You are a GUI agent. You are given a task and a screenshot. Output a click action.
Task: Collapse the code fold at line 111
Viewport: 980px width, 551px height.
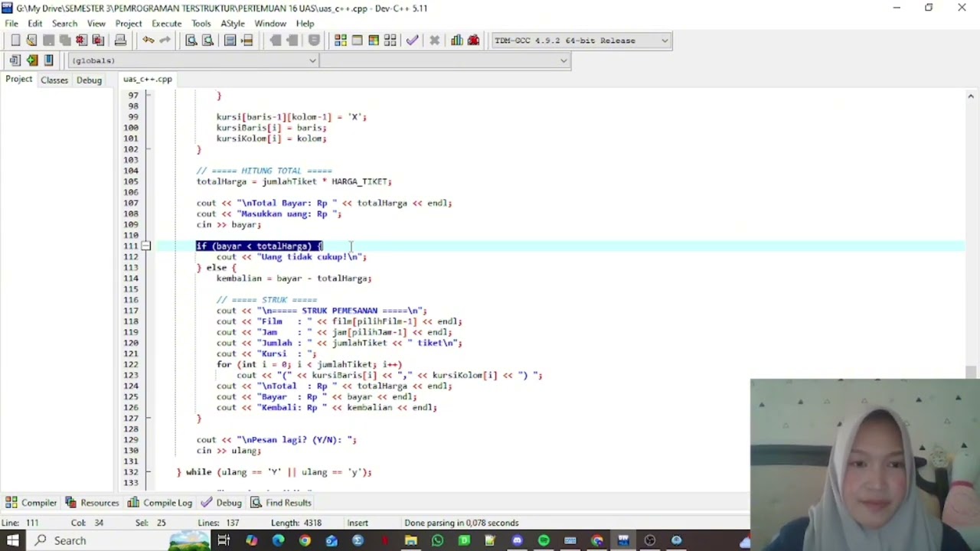tap(145, 246)
